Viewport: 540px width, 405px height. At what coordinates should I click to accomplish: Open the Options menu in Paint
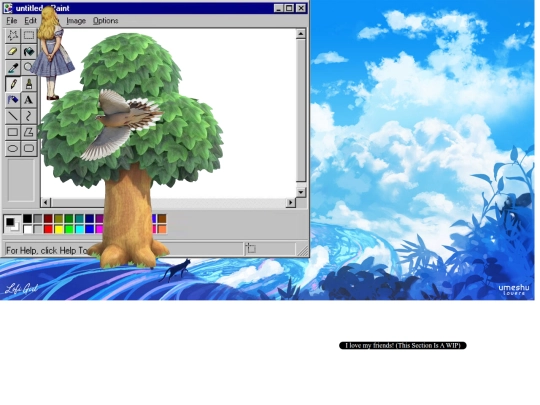pos(105,21)
